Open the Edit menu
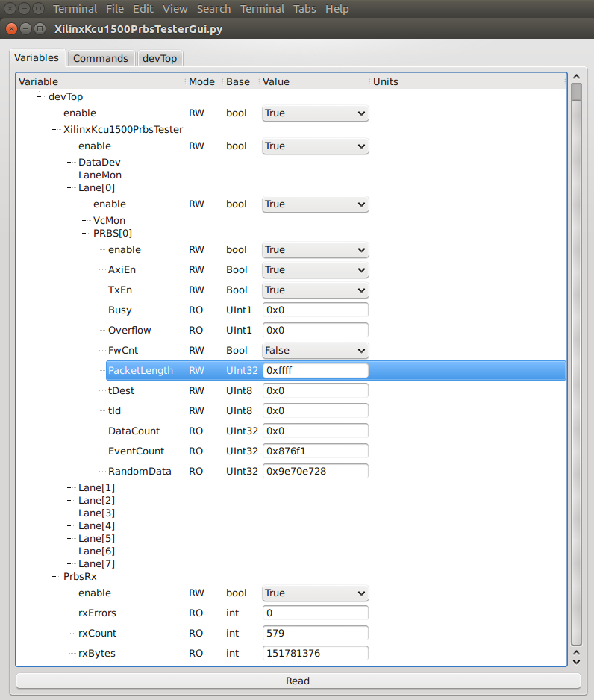Image resolution: width=594 pixels, height=700 pixels. 143,9
